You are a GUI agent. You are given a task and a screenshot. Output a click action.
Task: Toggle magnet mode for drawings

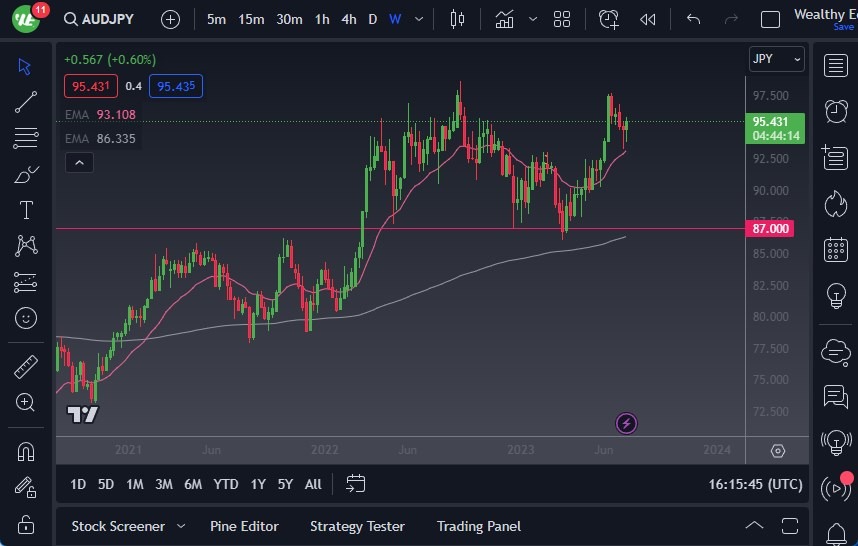(x=26, y=451)
